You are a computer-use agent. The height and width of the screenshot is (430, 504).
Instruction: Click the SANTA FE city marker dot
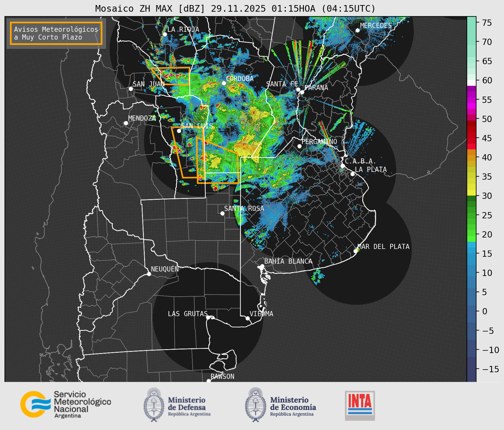coord(298,89)
